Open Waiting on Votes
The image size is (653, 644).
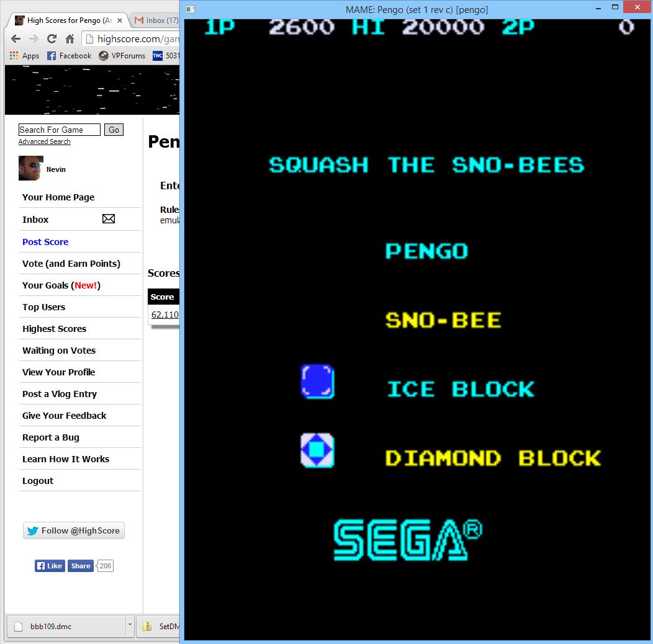point(59,351)
